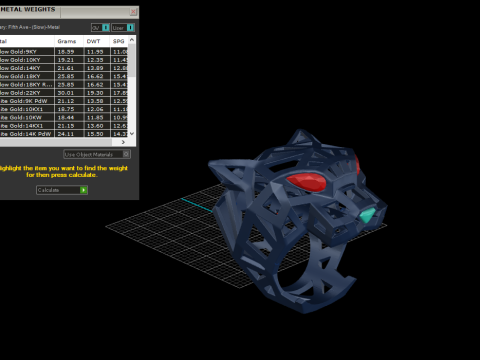Click the 24.11 grams cell
480x360 pixels.
click(69, 134)
